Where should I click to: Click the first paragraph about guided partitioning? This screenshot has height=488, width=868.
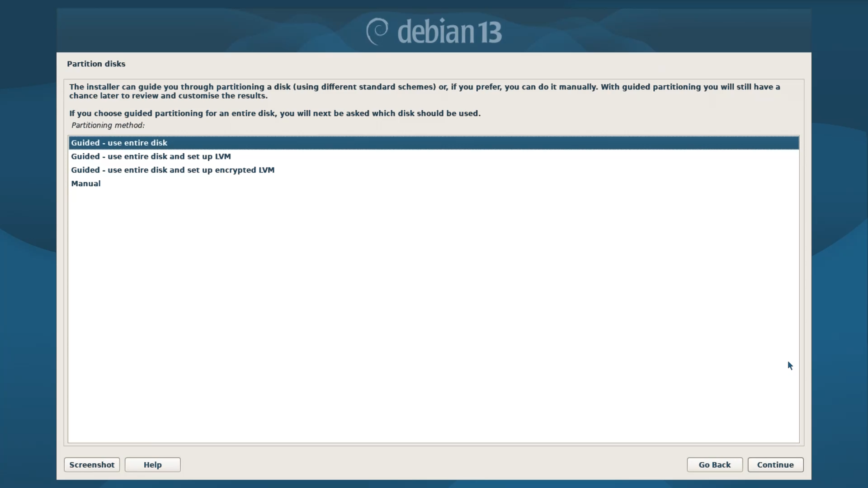coord(425,91)
